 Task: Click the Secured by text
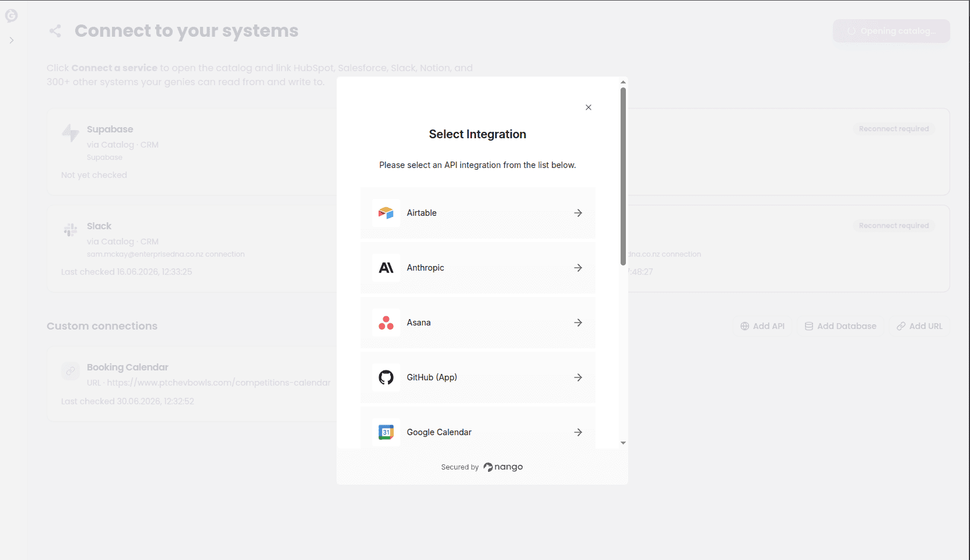pos(460,467)
